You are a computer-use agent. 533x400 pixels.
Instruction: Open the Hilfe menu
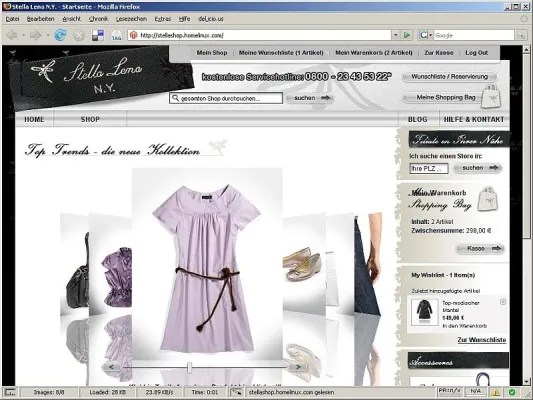[185, 19]
